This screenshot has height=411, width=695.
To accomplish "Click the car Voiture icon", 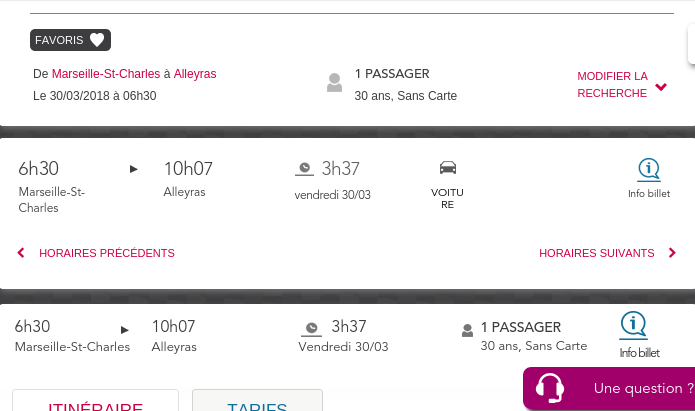I will (448, 168).
